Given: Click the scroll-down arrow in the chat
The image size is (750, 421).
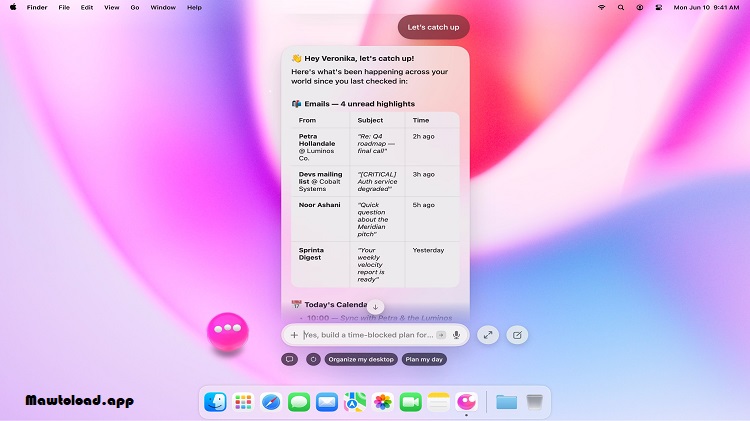Looking at the screenshot, I should pos(375,307).
